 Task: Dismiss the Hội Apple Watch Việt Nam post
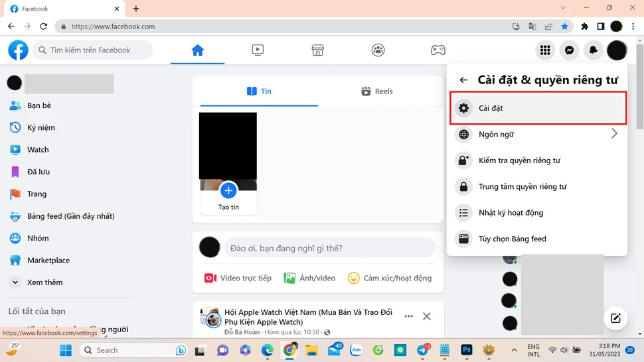427,316
